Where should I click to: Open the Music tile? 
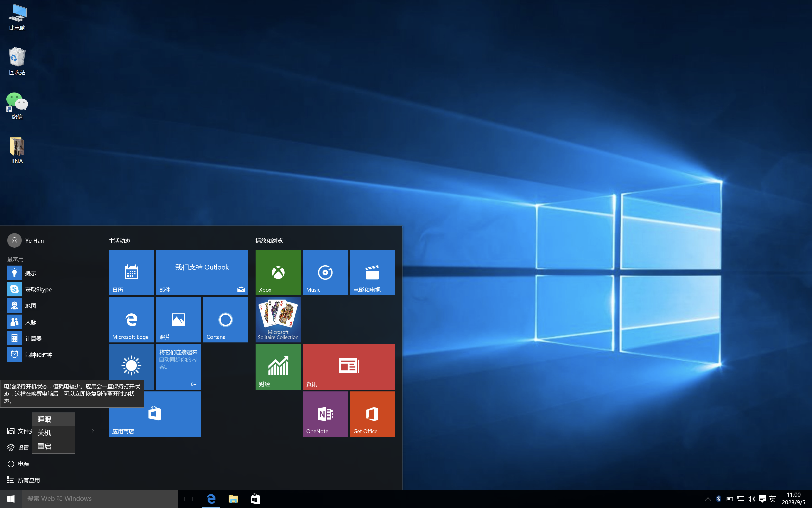pos(325,272)
